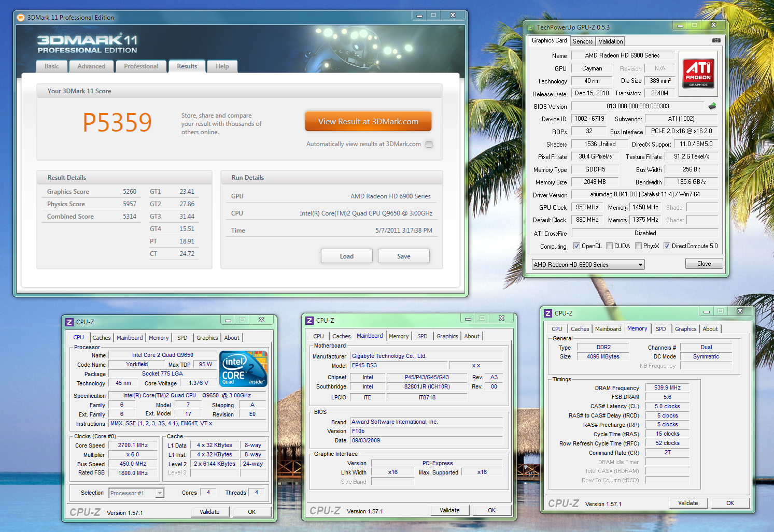Select the Graphics Card tab in GPU-Z
Viewport: 774px width, 532px height.
[549, 40]
